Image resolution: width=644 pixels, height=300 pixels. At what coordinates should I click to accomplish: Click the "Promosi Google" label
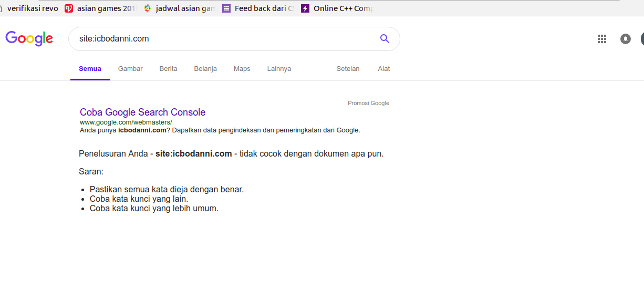(368, 103)
